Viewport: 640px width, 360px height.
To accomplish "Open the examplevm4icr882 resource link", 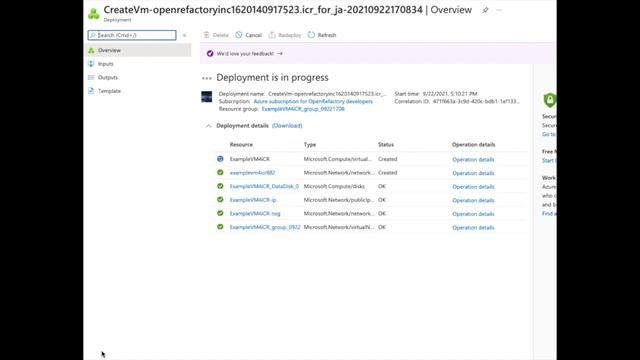I will pos(252,173).
